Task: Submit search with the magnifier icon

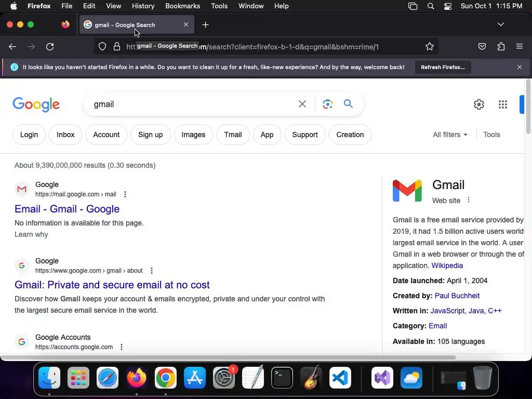Action: pyautogui.click(x=348, y=104)
